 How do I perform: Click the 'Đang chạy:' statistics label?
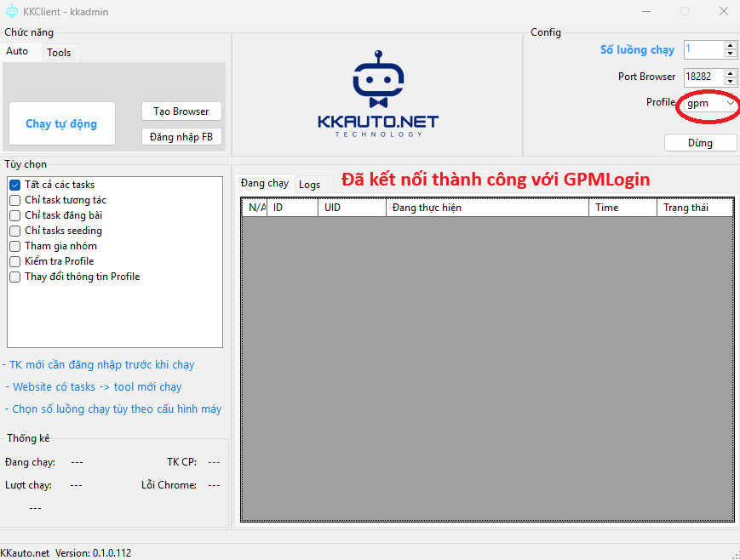point(30,462)
